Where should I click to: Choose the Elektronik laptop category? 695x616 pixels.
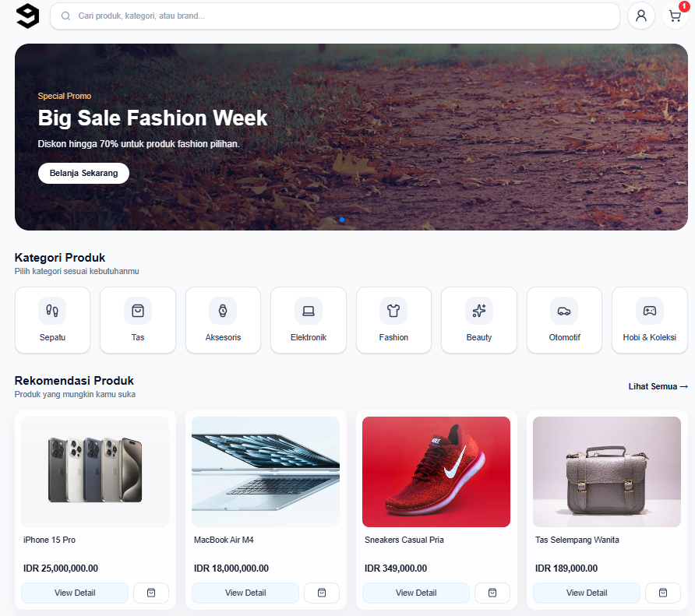pos(309,320)
